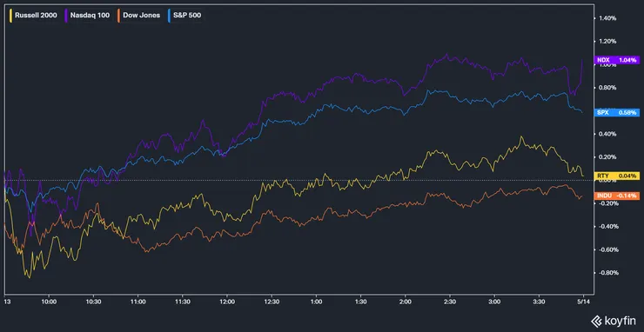Viewport: 644px width, 332px height.
Task: Click the Nasdaq 100 legend label
Action: 90,16
